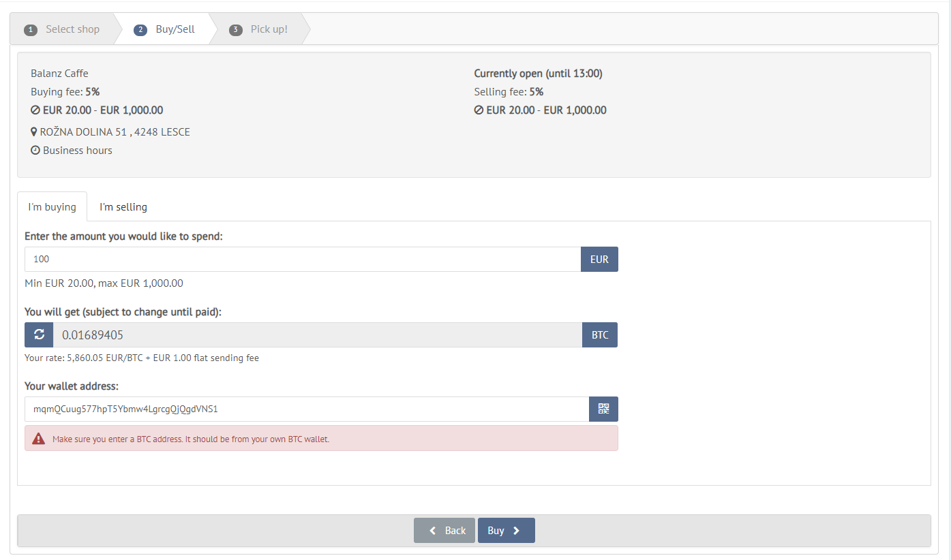The width and height of the screenshot is (951, 560).
Task: Click the ROŽNA DOLINA 51, 4248 LESCE address
Action: [x=115, y=131]
